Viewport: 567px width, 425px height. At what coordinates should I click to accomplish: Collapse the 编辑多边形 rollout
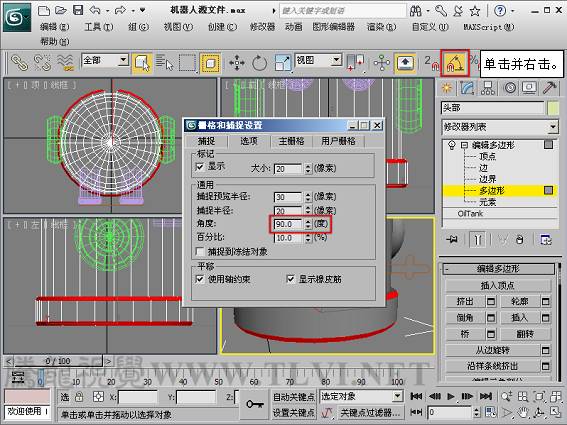coord(498,269)
